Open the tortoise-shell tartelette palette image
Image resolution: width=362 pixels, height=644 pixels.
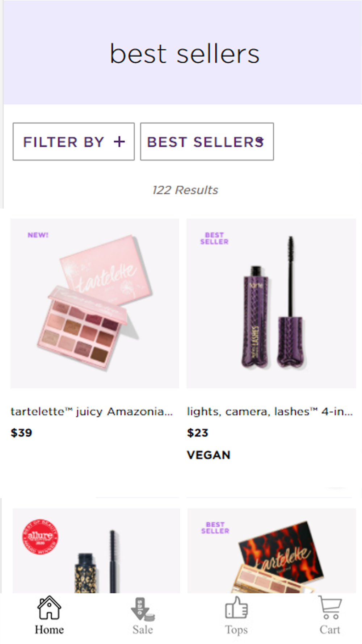click(x=271, y=551)
